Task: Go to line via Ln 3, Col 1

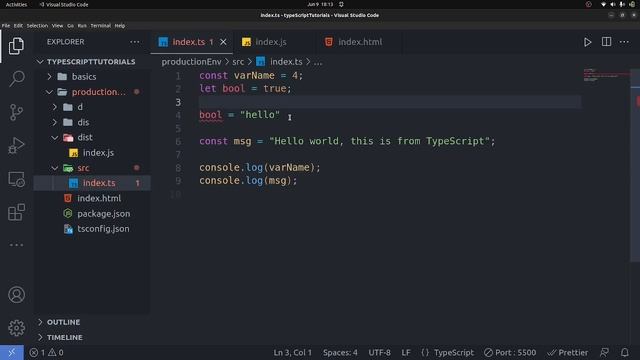Action: click(292, 352)
